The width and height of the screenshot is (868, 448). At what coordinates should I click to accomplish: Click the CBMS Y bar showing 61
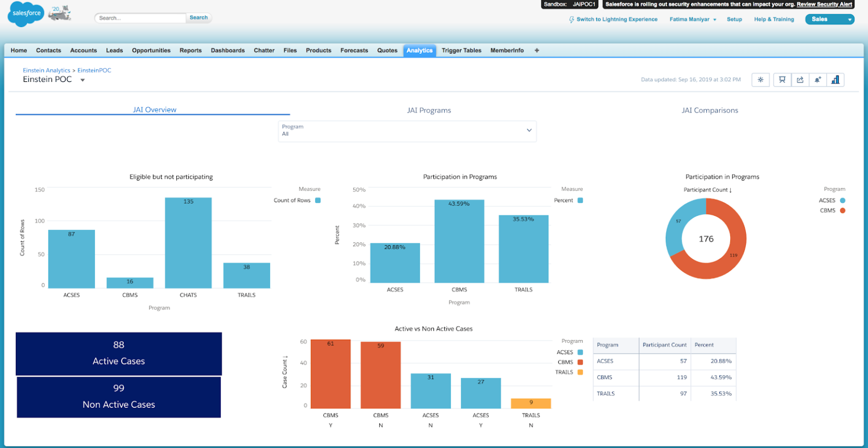pos(331,374)
